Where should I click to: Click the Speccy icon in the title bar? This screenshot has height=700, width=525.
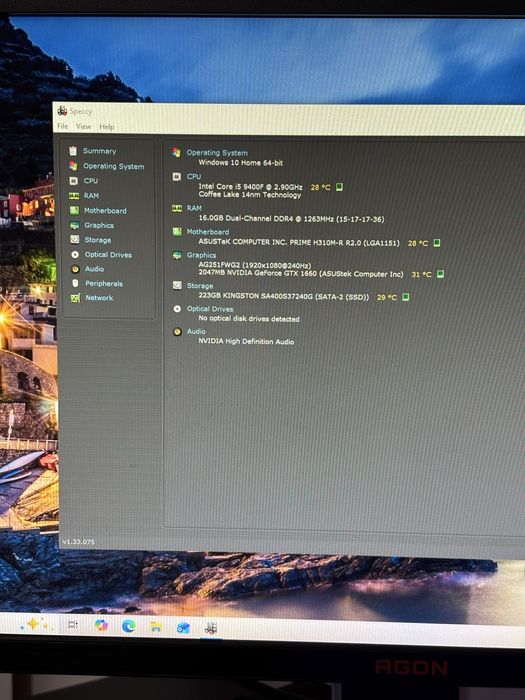click(x=62, y=110)
